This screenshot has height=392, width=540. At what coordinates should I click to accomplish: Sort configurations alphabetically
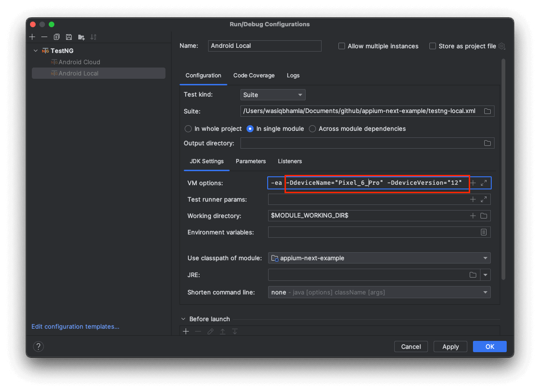(93, 37)
